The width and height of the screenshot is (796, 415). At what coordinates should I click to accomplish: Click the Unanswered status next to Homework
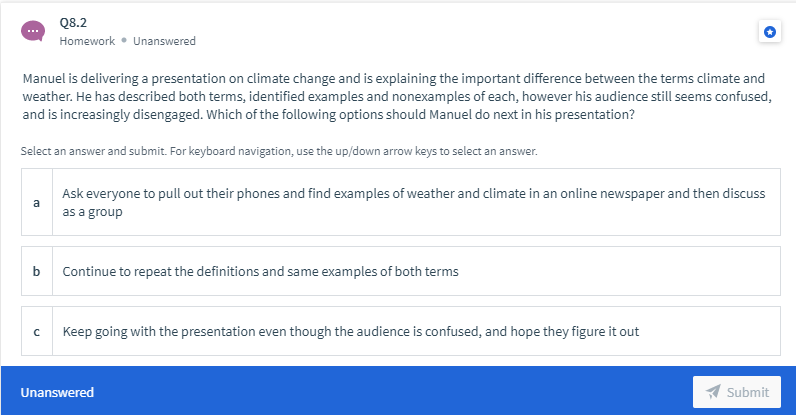164,41
